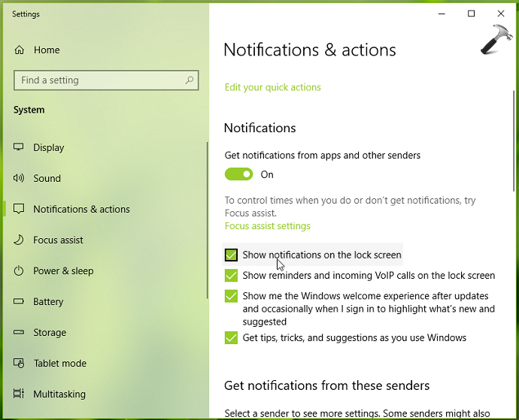The height and width of the screenshot is (420, 519).
Task: Select Notifications & actions sidebar entry
Action: [81, 209]
